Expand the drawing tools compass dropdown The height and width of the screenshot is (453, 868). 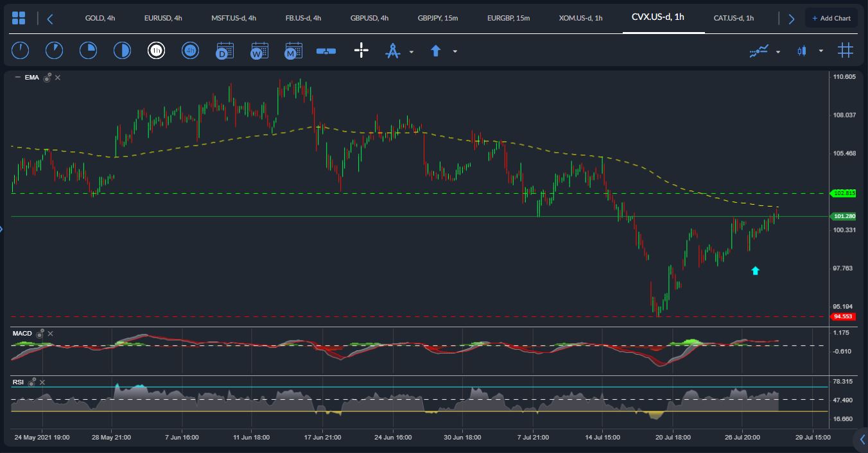click(x=411, y=51)
